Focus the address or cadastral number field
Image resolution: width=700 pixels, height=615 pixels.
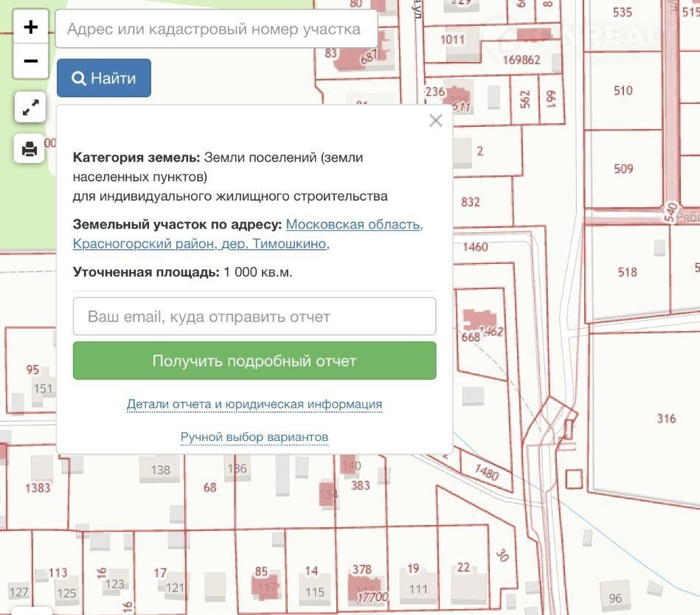click(216, 29)
